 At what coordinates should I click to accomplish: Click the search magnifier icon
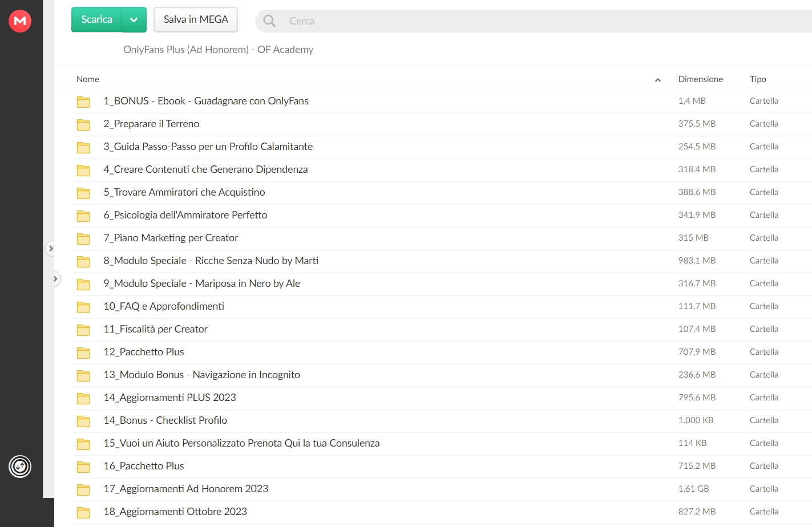(x=269, y=21)
